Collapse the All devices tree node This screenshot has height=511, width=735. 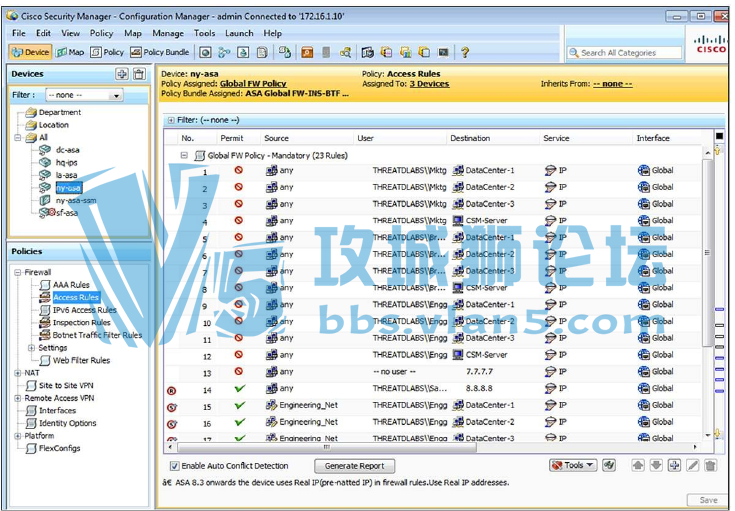tap(18, 138)
